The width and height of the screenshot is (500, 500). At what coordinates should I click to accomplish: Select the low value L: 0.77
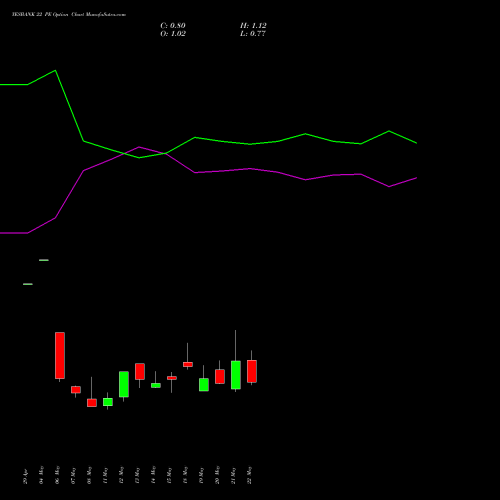[x=253, y=34]
